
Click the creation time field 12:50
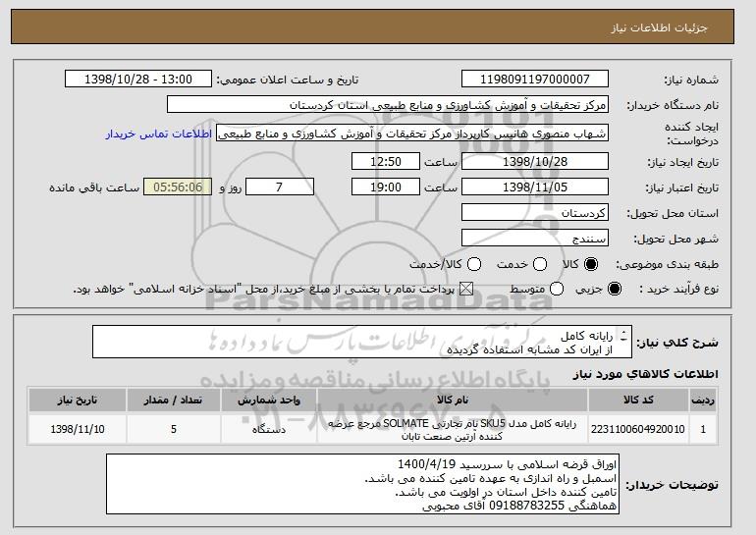click(x=386, y=161)
